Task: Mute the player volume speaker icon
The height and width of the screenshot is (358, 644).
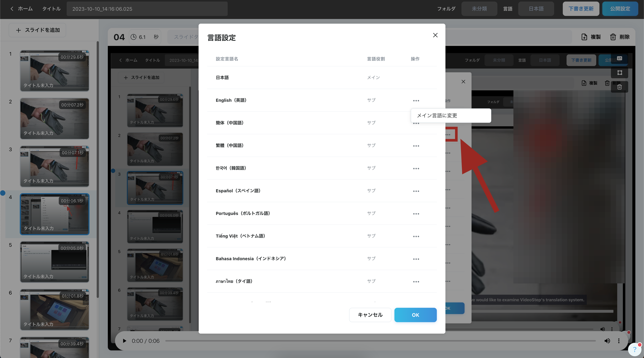Action: click(607, 341)
